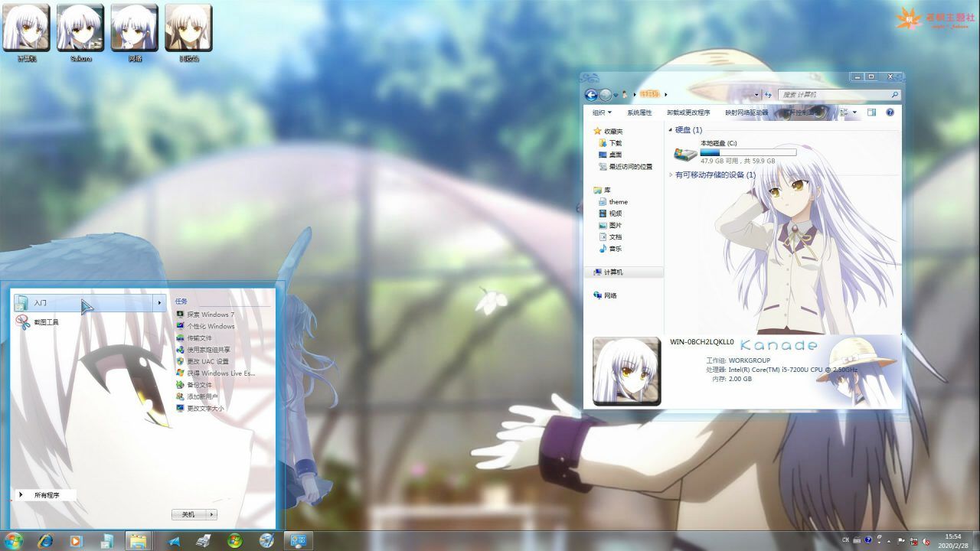Click the refresh arrows beside the address bar
Viewport: 980px width, 551px height.
[768, 95]
